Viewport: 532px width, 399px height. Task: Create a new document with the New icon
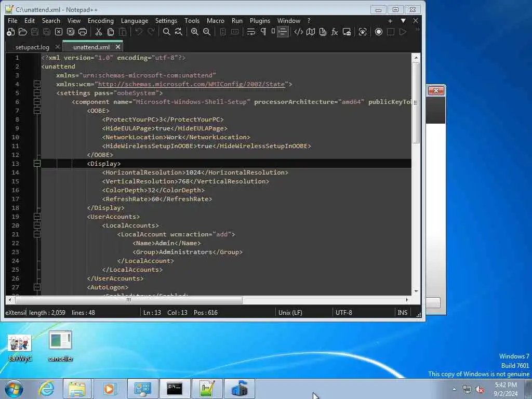point(10,32)
